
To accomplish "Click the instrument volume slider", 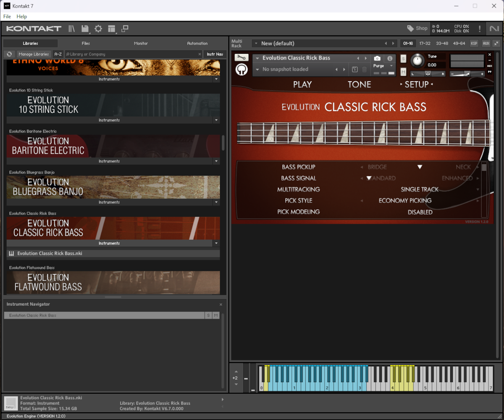I will 467,74.
